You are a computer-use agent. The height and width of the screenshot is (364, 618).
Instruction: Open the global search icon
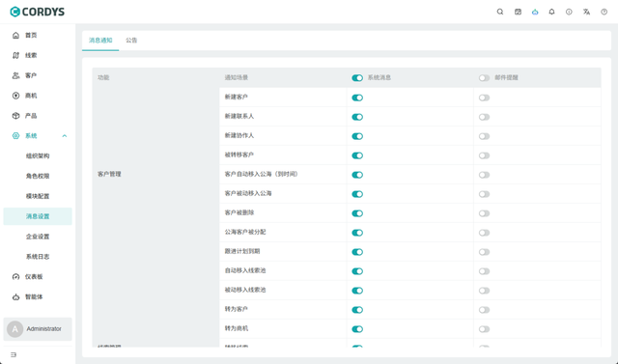click(500, 12)
